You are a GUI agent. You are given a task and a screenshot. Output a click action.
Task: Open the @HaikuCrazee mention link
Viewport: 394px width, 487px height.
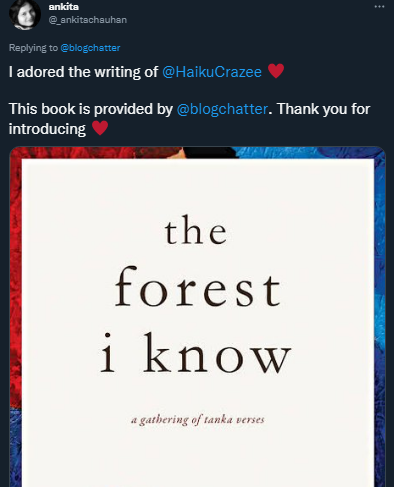212,72
